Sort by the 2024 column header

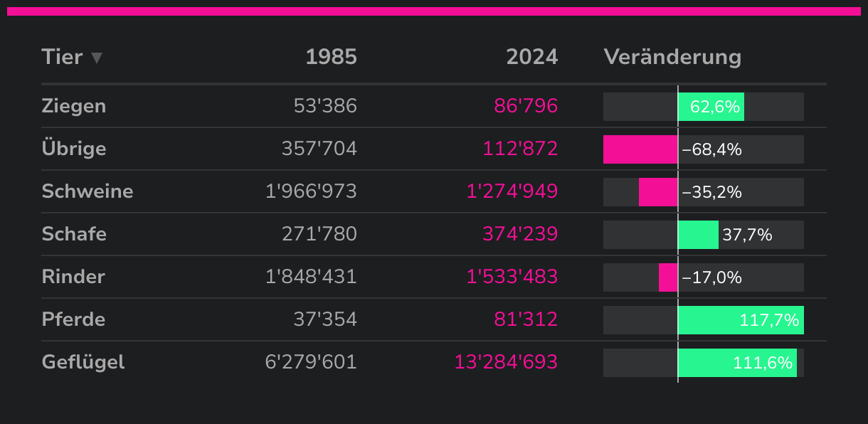click(x=531, y=57)
